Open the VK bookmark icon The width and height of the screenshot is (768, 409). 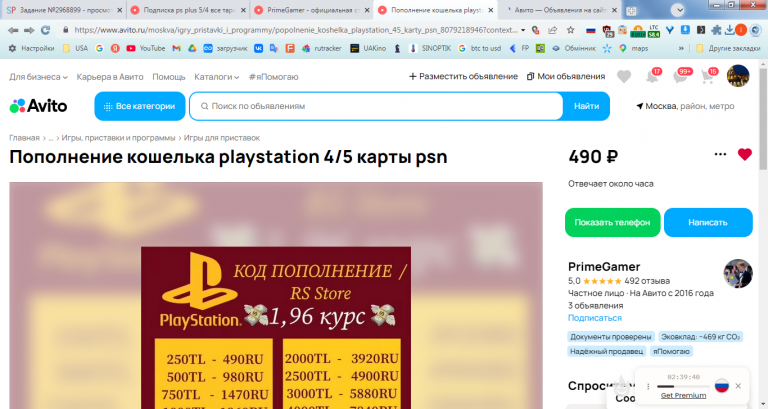(x=259, y=48)
